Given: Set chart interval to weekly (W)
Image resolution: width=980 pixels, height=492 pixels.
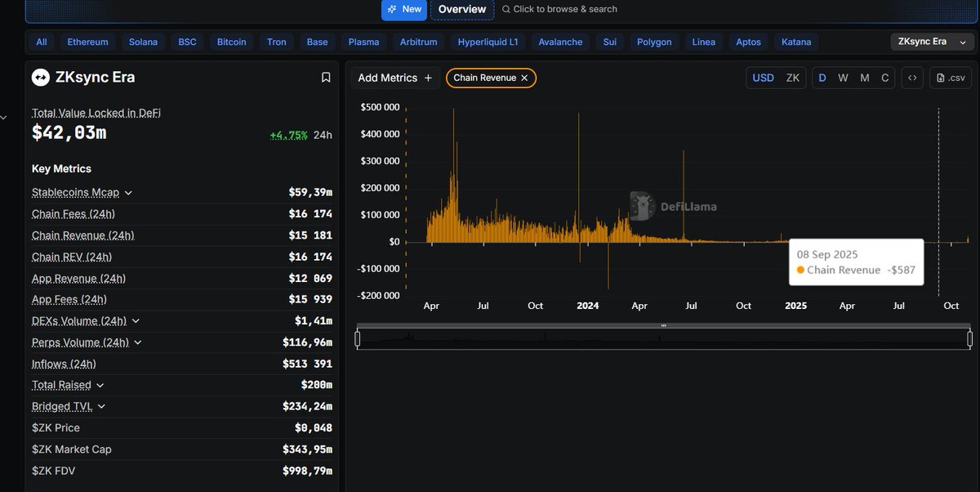Looking at the screenshot, I should [843, 78].
